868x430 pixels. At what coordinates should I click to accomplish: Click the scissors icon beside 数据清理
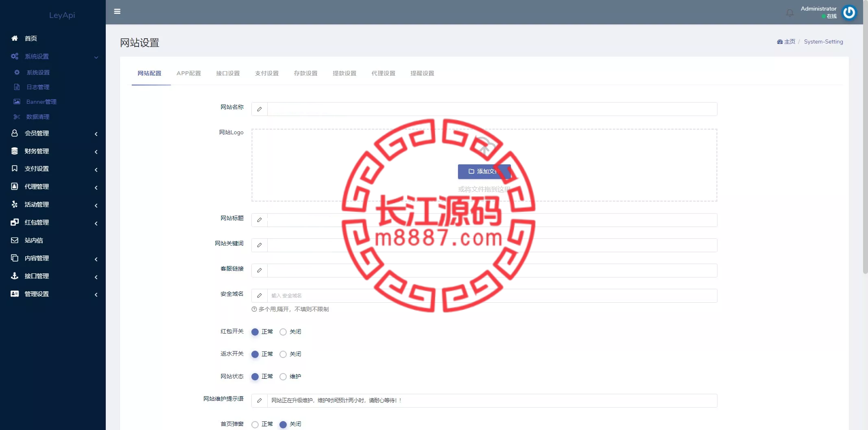(x=17, y=117)
